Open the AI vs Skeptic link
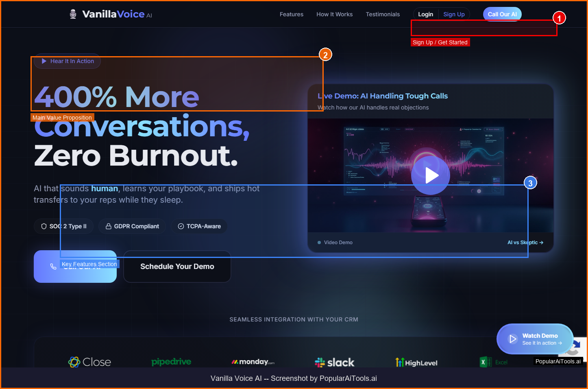Viewport: 588px width, 389px height. (x=525, y=243)
